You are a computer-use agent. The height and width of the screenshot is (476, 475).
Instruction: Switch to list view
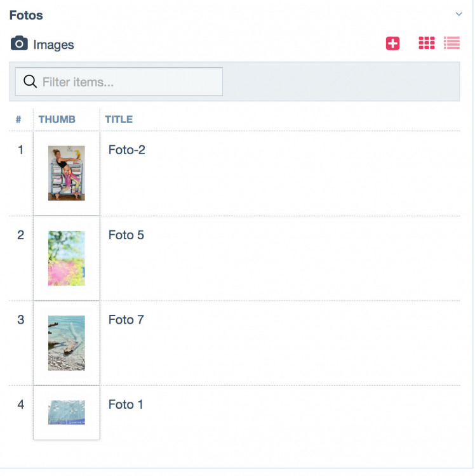[x=452, y=43]
